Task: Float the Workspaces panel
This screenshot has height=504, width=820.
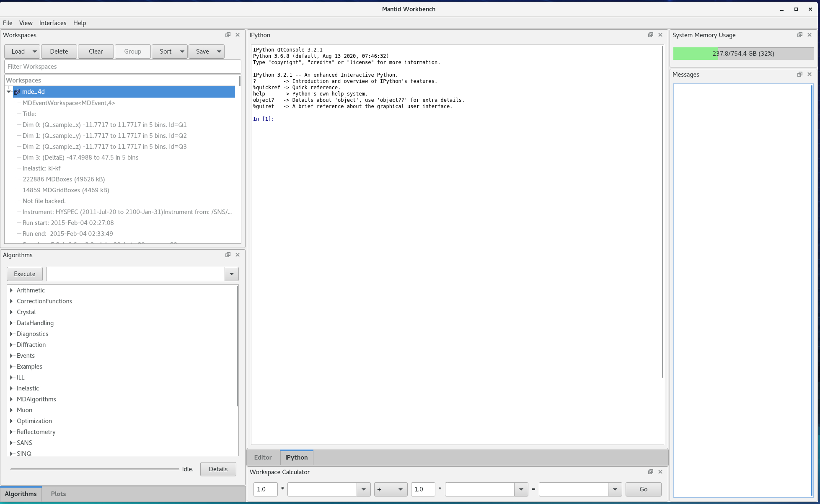Action: pos(228,35)
